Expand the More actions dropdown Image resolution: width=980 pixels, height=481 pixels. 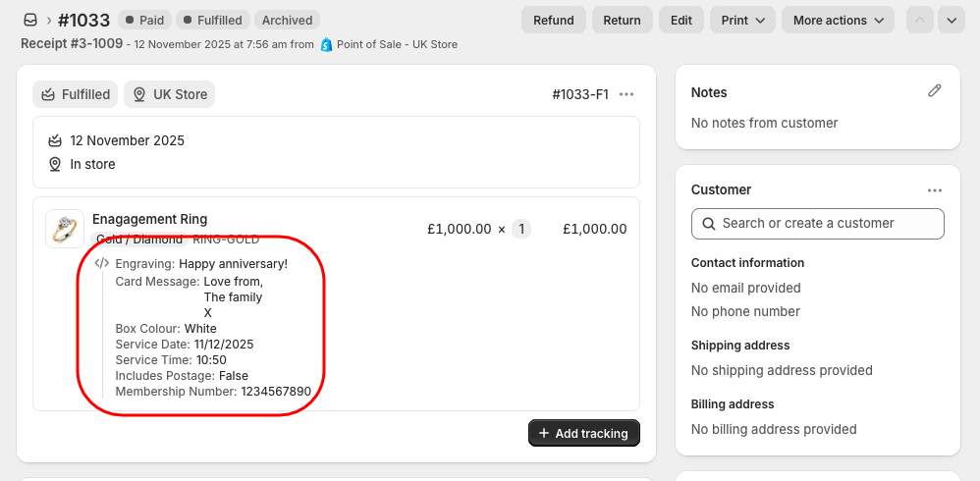(839, 20)
